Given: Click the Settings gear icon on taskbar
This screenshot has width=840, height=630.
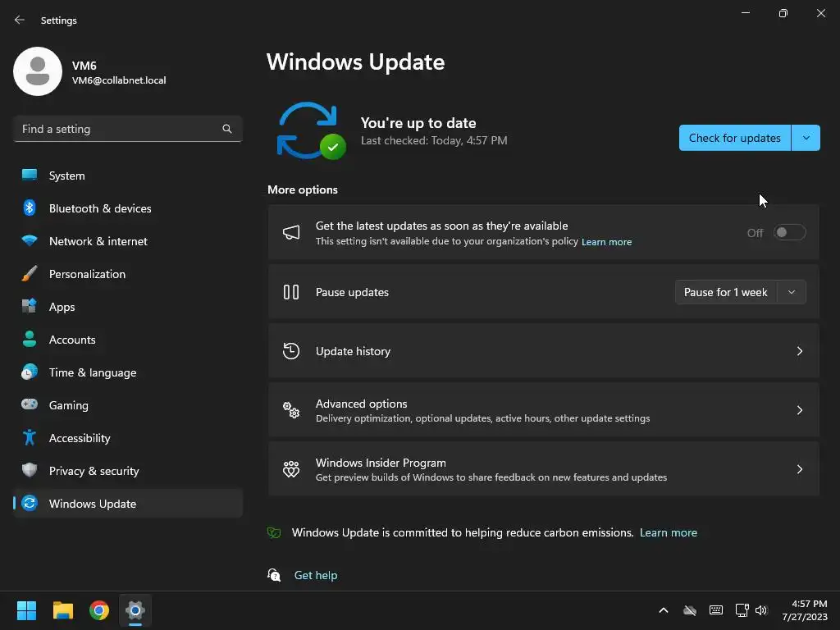Looking at the screenshot, I should pos(135,610).
